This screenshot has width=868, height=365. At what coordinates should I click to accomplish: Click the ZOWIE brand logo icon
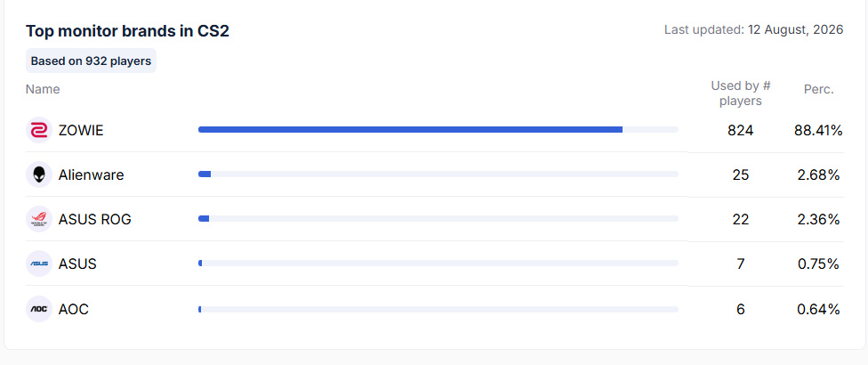coord(39,130)
